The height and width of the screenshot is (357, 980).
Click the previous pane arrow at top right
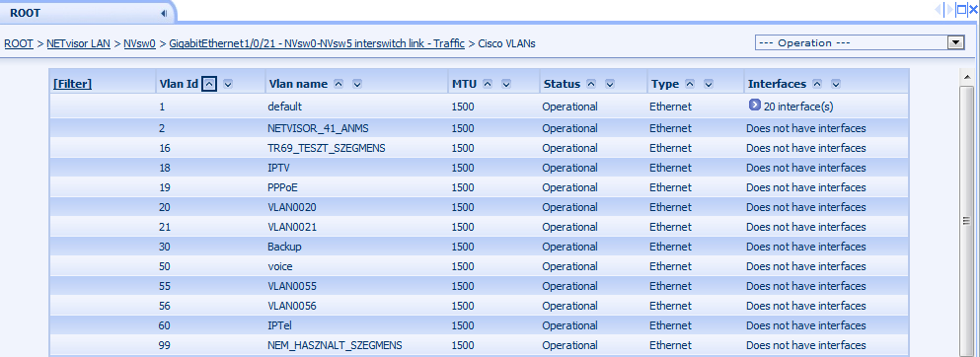coord(937,9)
